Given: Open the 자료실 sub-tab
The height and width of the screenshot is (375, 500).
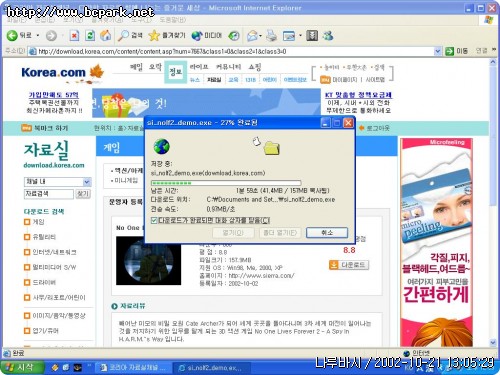Looking at the screenshot, I should 214,80.
